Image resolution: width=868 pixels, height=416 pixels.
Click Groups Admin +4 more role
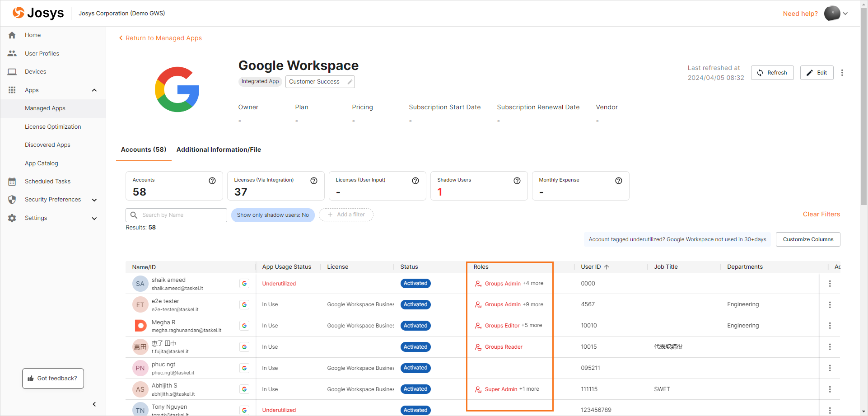[509, 284]
